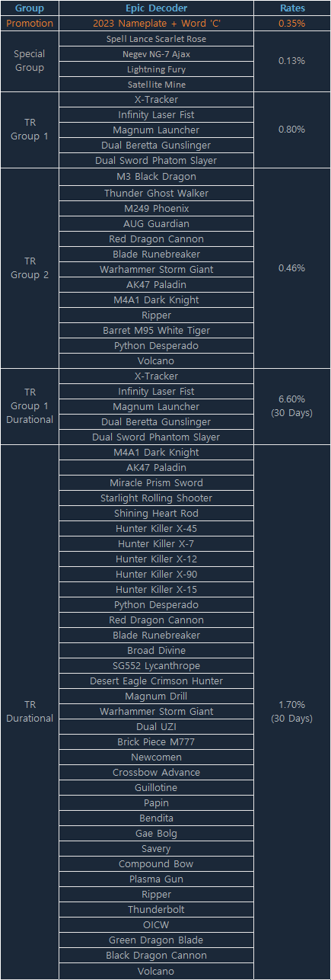Image resolution: width=331 pixels, height=980 pixels.
Task: Select the Promotion row label
Action: click(x=30, y=24)
